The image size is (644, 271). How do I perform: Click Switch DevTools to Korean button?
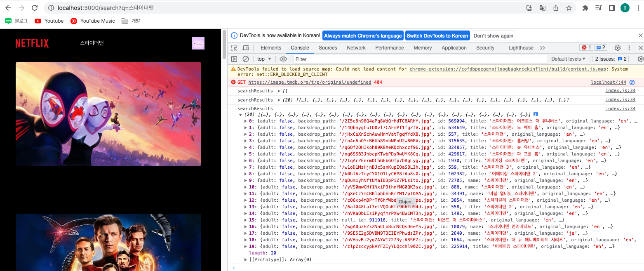pos(437,35)
